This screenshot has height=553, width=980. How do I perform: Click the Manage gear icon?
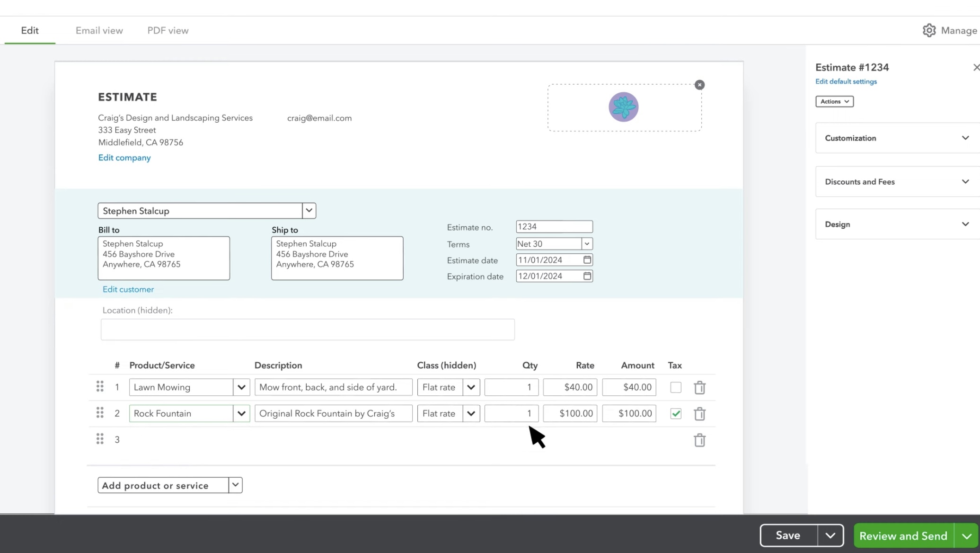click(x=929, y=30)
